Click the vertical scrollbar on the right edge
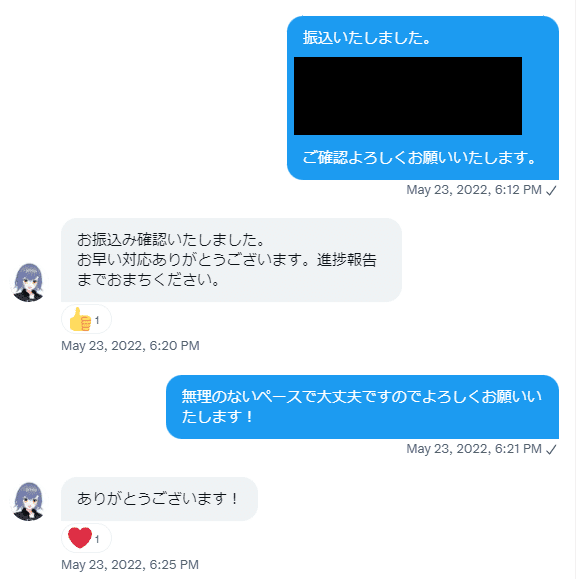Viewport: 576px width, 579px height. click(x=574, y=290)
